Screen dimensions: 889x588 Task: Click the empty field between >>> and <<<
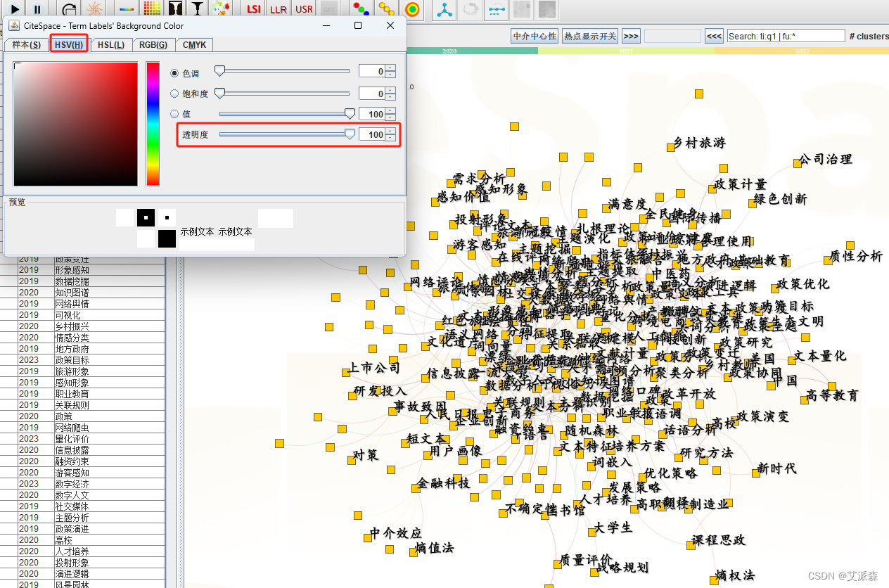point(672,36)
